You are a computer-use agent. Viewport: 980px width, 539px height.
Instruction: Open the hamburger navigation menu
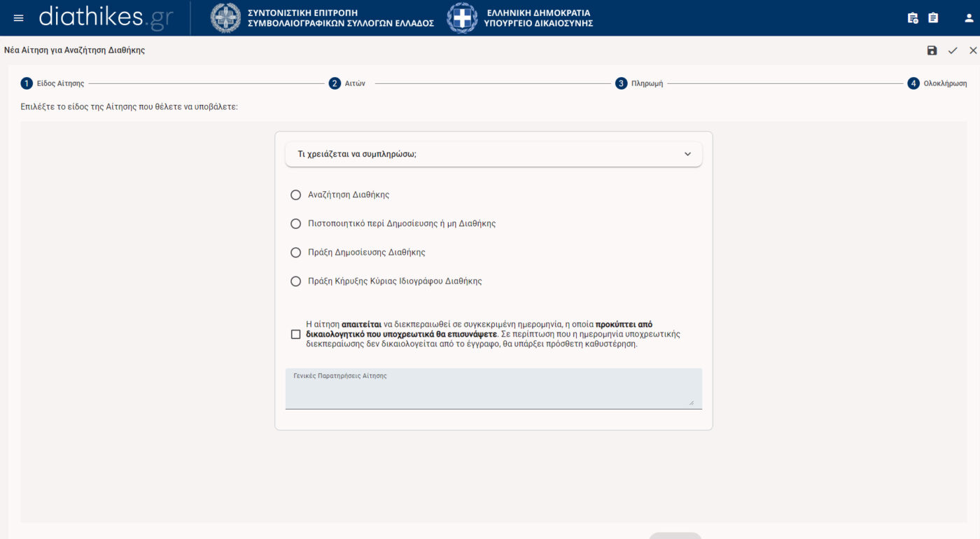point(18,18)
